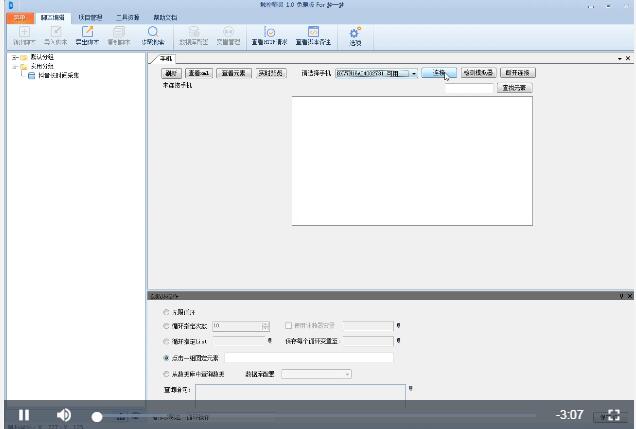636x429 pixels.
Task: Click the refresh button at the phone tab's left
Action: click(171, 73)
